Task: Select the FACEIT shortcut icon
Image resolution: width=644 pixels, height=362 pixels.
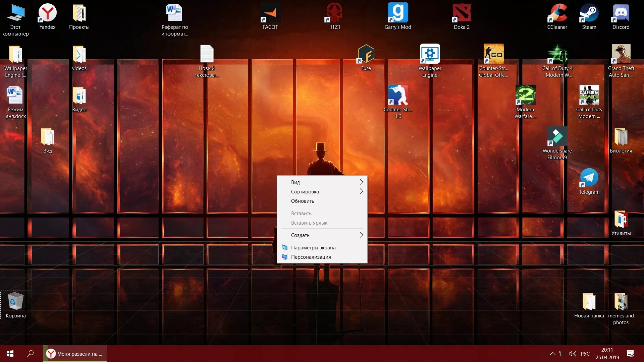Action: click(x=270, y=17)
